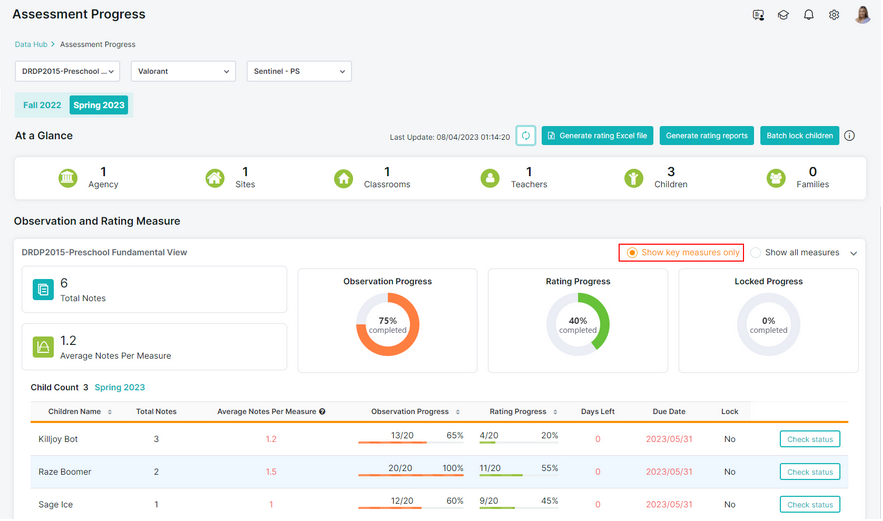Select the Spring 2023 period tab

[99, 105]
